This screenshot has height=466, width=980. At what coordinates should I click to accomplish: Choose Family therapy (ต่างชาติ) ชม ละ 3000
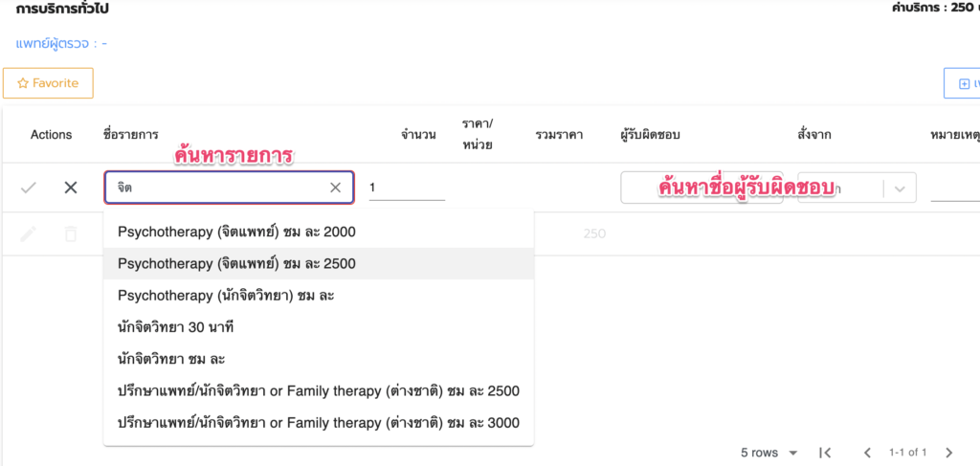coord(319,423)
